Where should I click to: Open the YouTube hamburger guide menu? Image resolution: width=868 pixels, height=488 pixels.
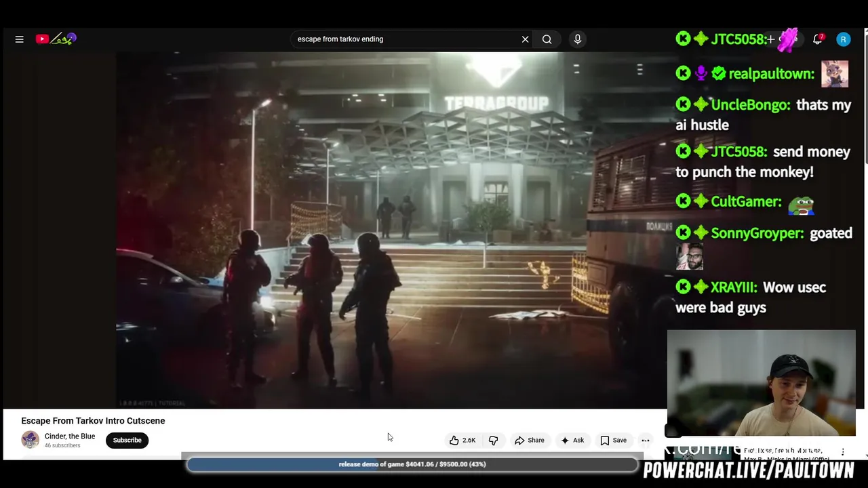tap(19, 39)
